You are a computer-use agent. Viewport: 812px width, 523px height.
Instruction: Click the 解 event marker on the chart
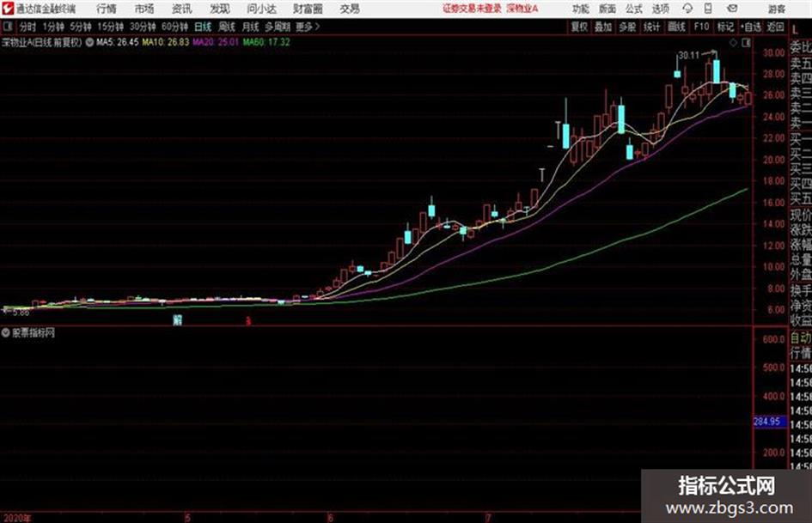click(x=178, y=320)
